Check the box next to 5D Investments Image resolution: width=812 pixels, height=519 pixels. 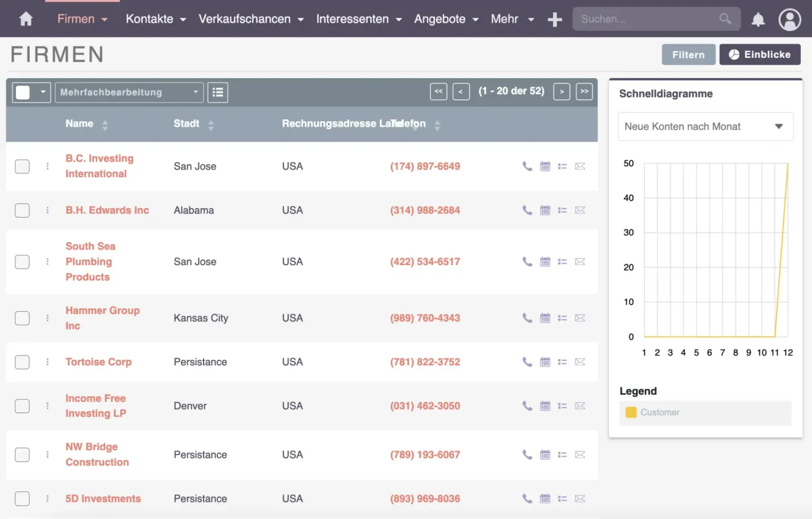[x=22, y=499]
